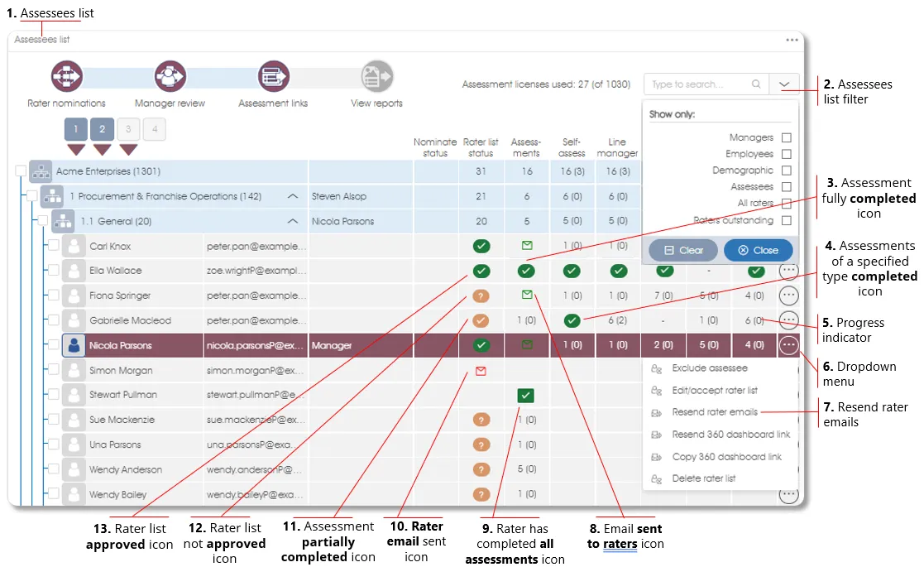Image resolution: width=924 pixels, height=567 pixels.
Task: Enable the Raters outstanding filter checkbox
Action: point(786,220)
